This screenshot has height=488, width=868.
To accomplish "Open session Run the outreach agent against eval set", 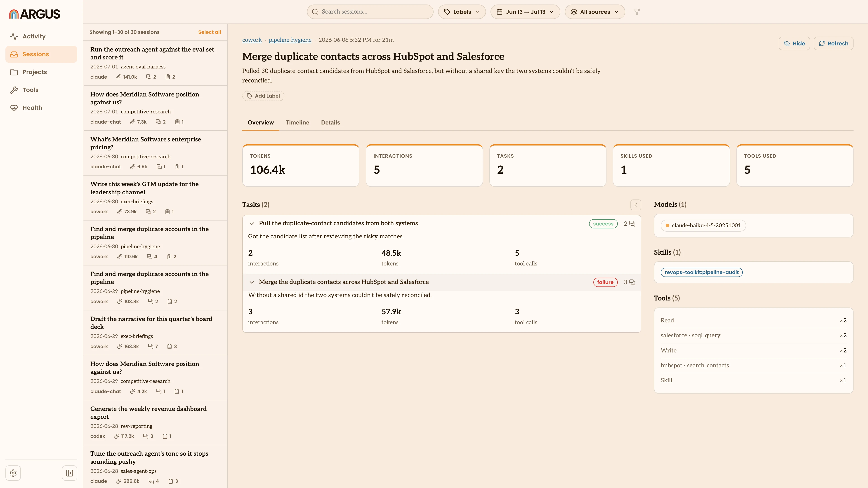I will [155, 63].
